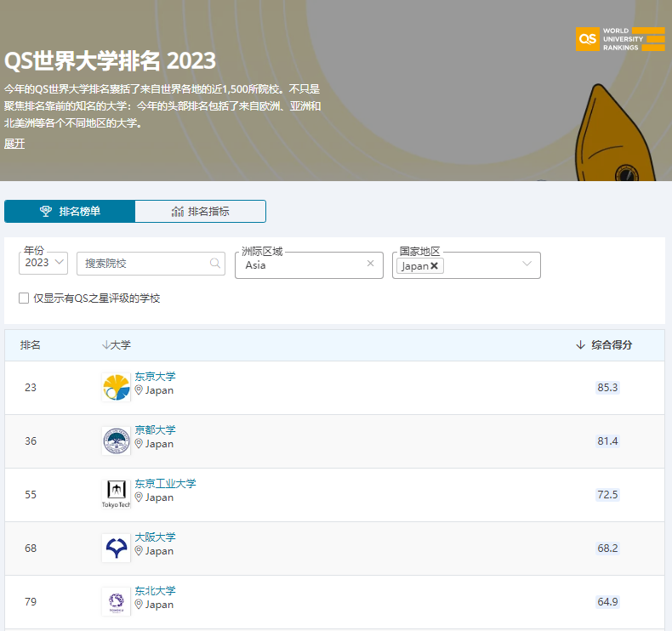Click the Tohoku University logo
Viewport: 672px width, 631px height.
tap(116, 601)
